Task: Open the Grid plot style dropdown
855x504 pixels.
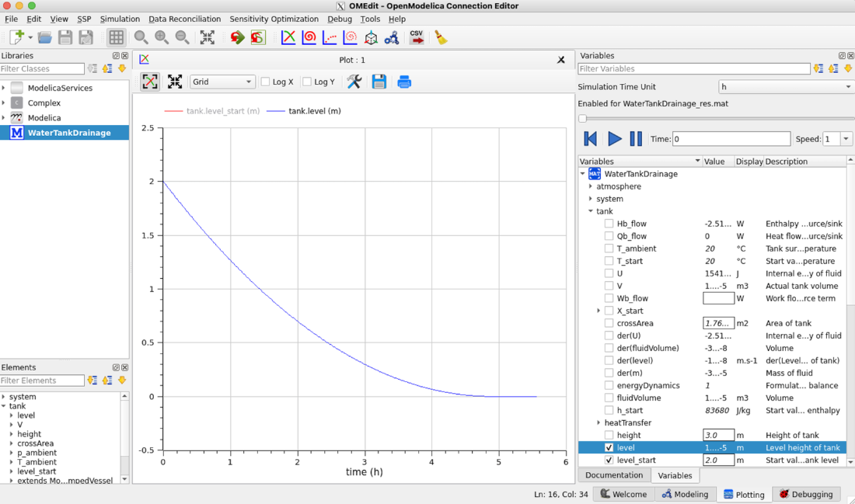Action: tap(222, 82)
